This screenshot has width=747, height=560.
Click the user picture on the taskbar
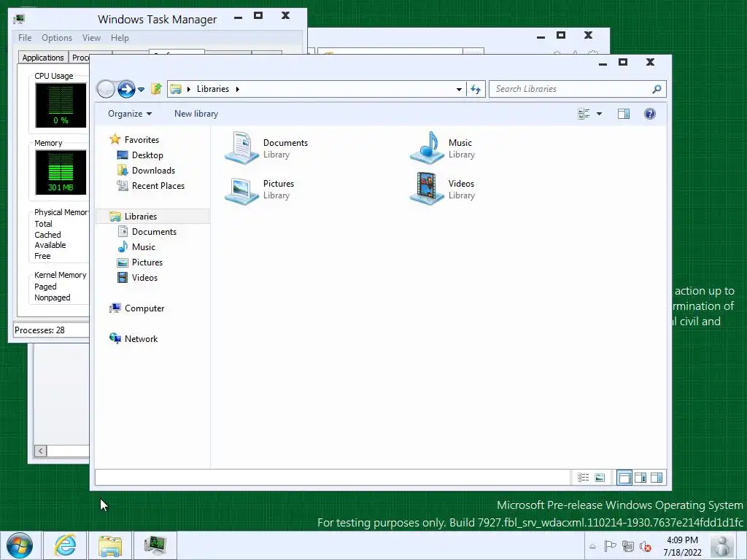722,545
